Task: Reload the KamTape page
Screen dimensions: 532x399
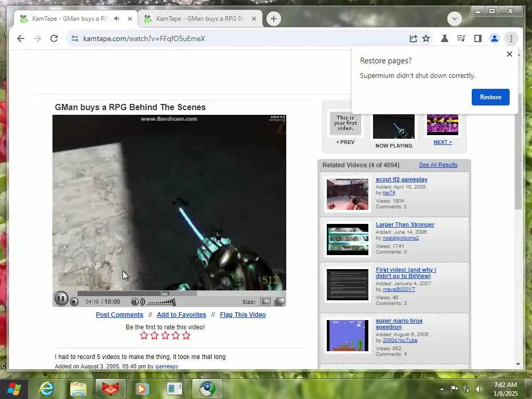Action: tap(54, 38)
